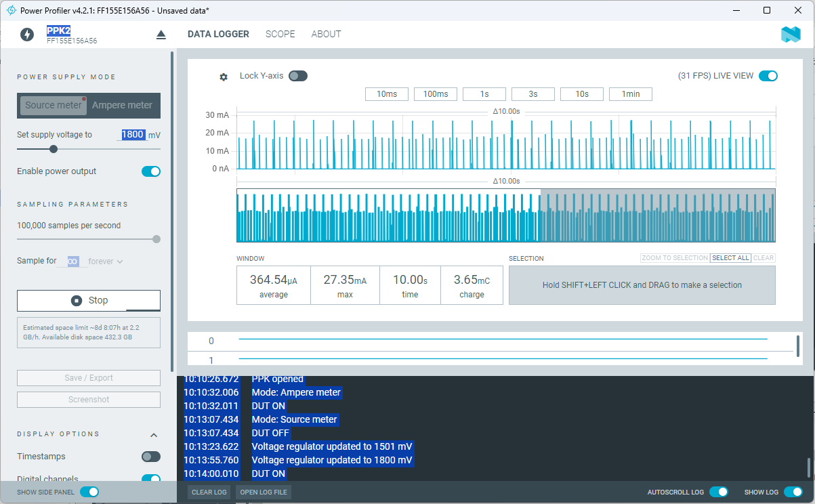Screen dimensions: 815x504
Task: Click the stop sampling square icon
Action: [76, 300]
